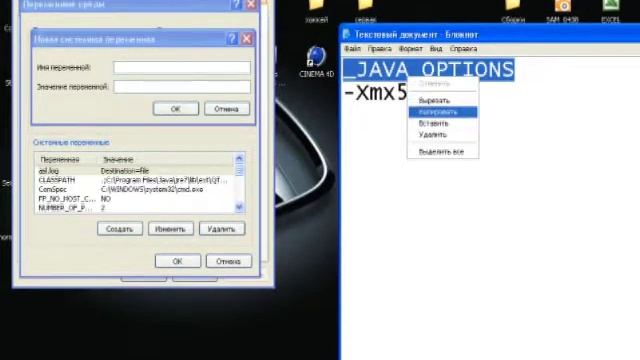
Task: Click the Notepad title bar icon
Action: coord(347,34)
